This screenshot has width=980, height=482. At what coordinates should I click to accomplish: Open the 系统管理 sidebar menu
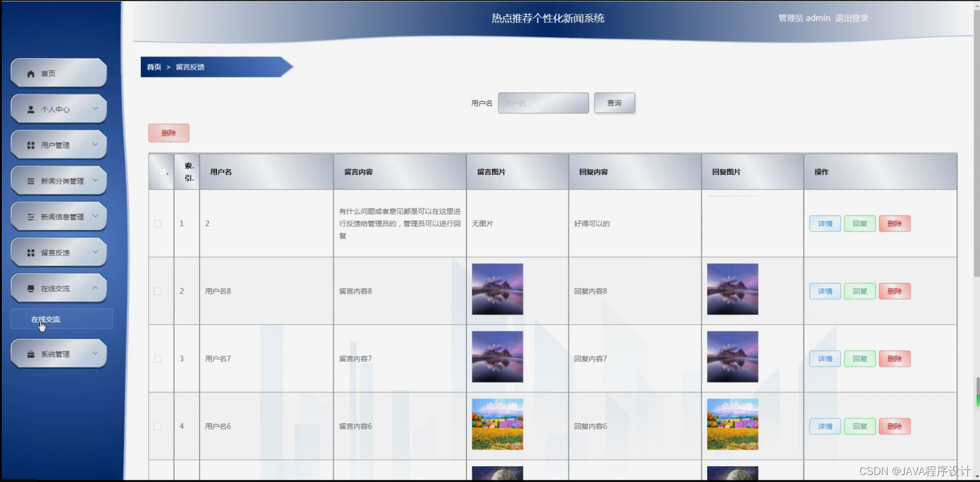pyautogui.click(x=59, y=354)
